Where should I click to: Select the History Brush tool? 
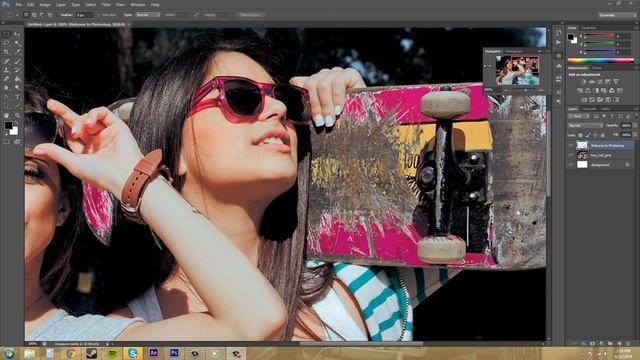tap(17, 70)
